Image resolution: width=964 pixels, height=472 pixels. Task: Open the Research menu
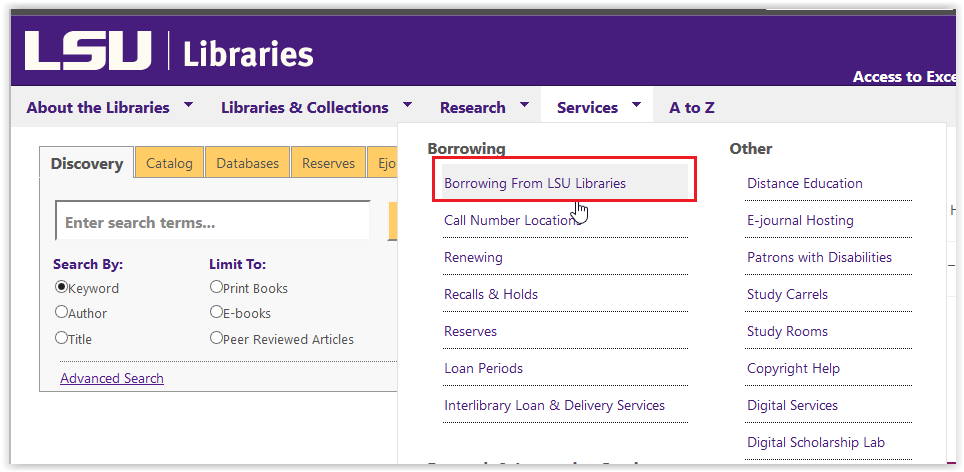472,108
